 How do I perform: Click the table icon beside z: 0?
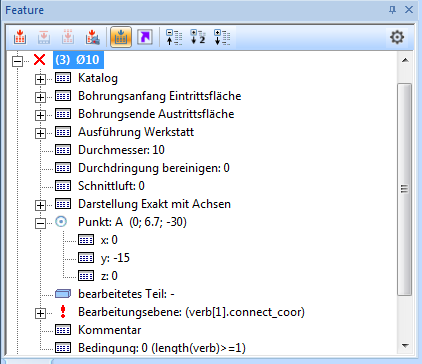86,276
